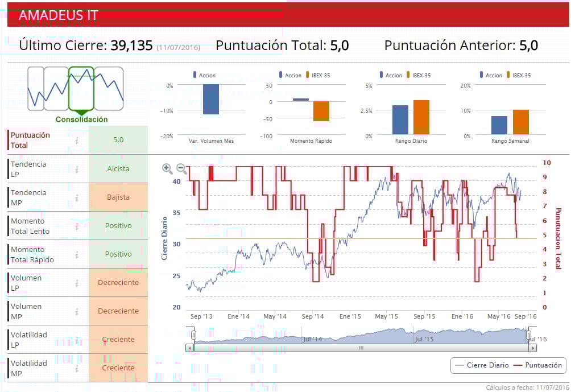Image resolution: width=571 pixels, height=392 pixels.
Task: Click the orange IBEX bar in Rango Diario
Action: tap(421, 117)
